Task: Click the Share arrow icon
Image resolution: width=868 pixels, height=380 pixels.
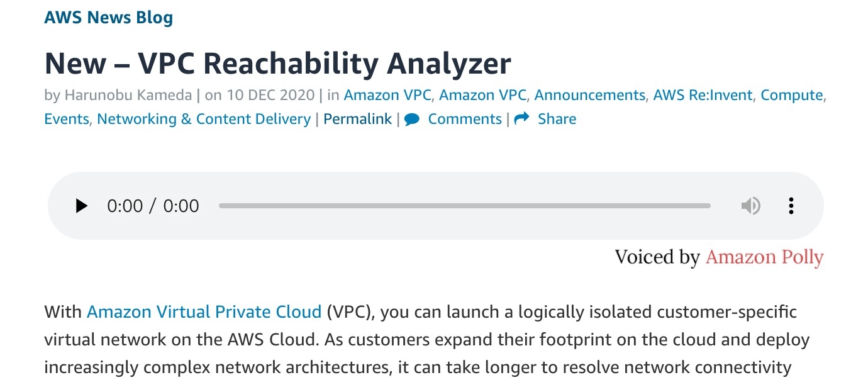Action: 521,119
